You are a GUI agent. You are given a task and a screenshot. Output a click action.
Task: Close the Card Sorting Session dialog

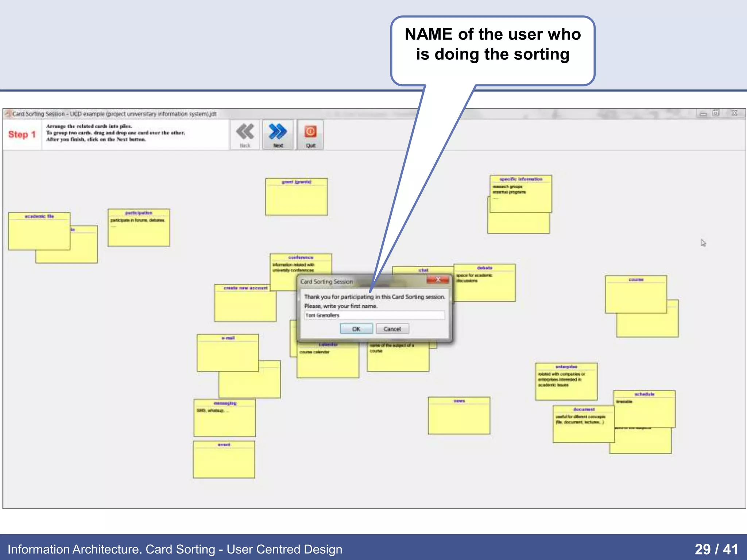pos(438,280)
